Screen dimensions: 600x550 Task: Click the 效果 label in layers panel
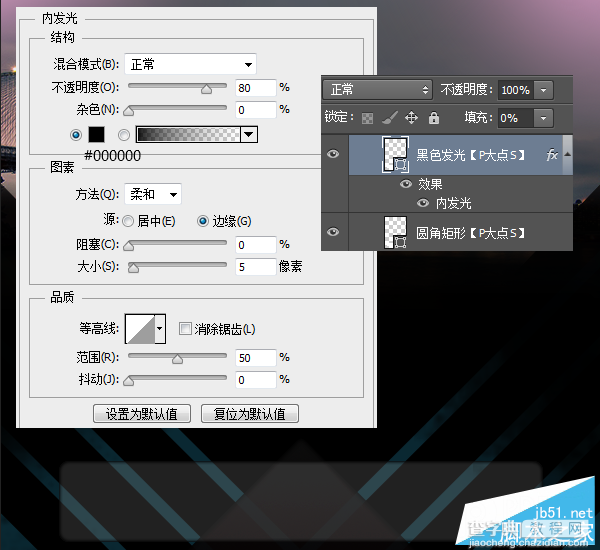tap(430, 184)
